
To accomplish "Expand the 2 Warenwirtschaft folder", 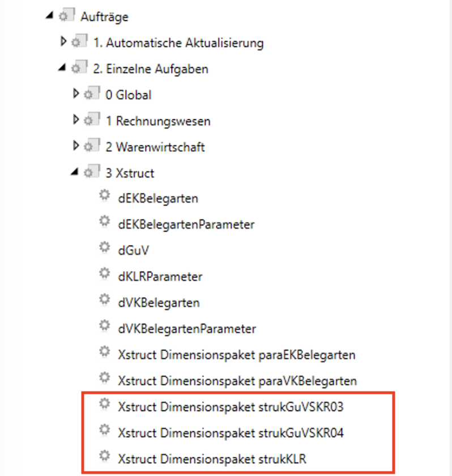I will tap(76, 146).
